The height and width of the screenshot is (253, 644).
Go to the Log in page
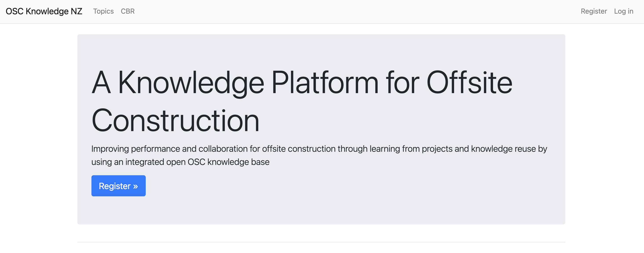(x=623, y=11)
